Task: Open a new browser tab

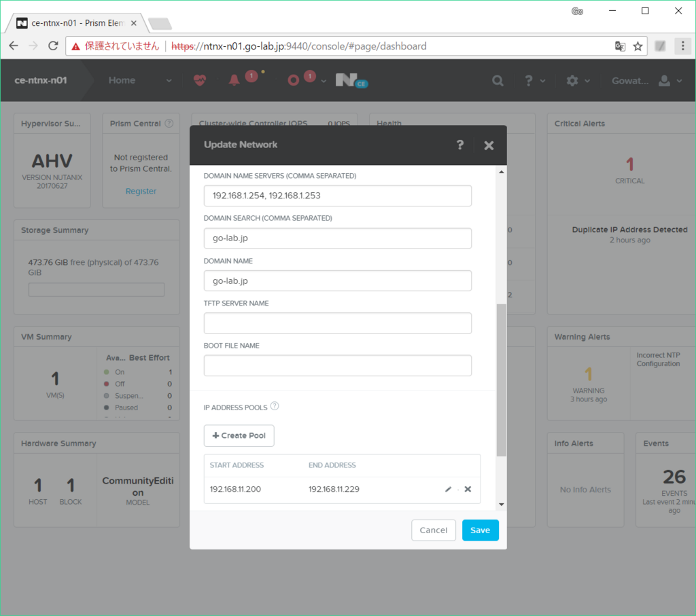Action: click(160, 24)
